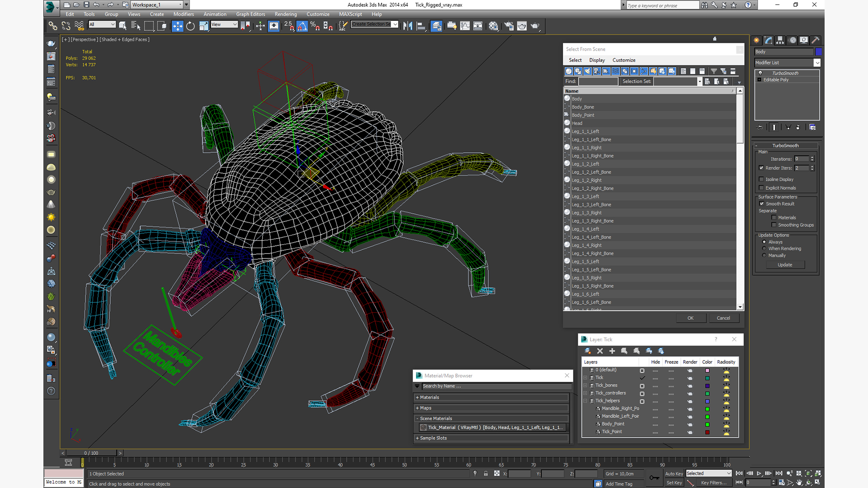The image size is (868, 488).
Task: Open Display menu in Select From Scene
Action: 597,60
